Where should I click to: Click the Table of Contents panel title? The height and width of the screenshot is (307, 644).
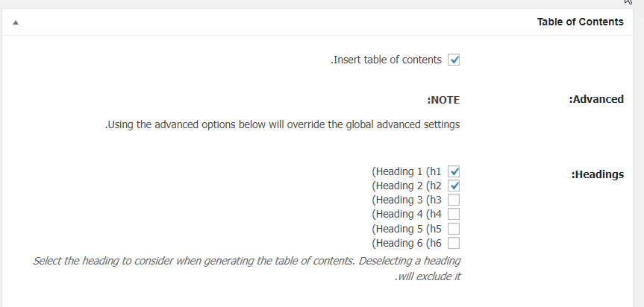[580, 22]
